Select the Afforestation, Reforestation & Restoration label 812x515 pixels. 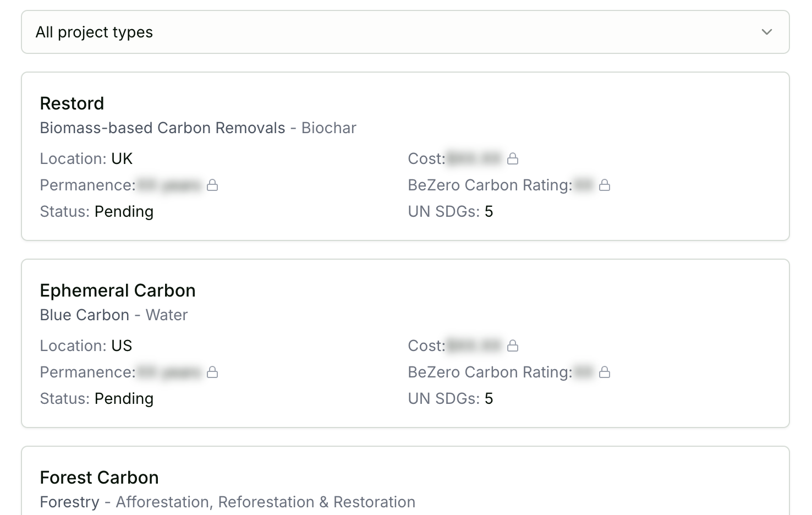click(x=266, y=502)
